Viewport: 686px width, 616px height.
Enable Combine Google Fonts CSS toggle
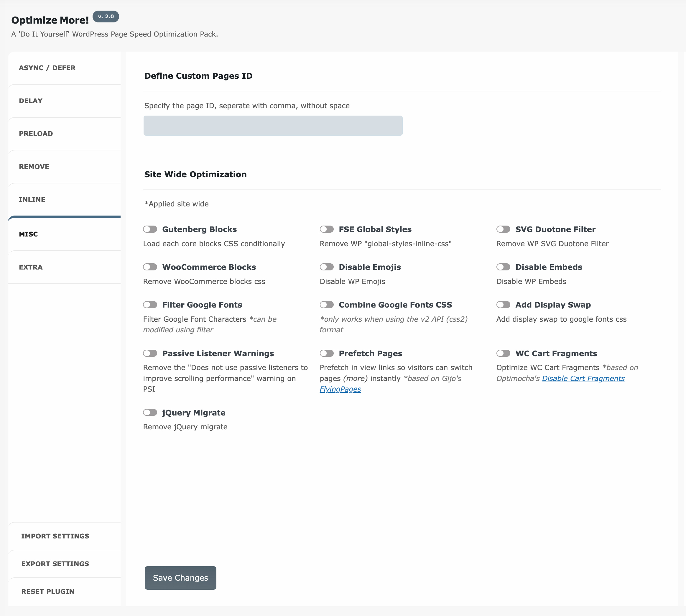tap(327, 305)
